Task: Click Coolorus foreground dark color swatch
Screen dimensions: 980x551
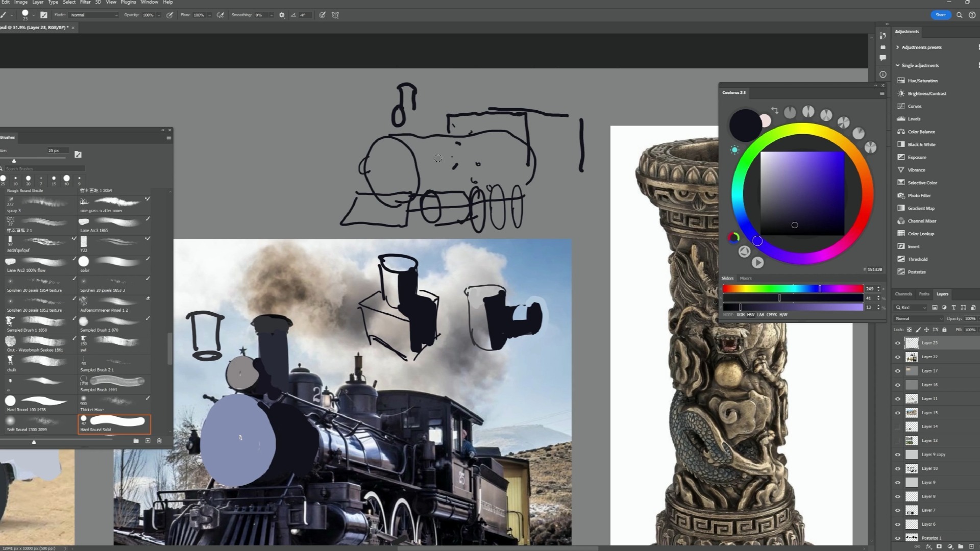Action: click(x=745, y=125)
